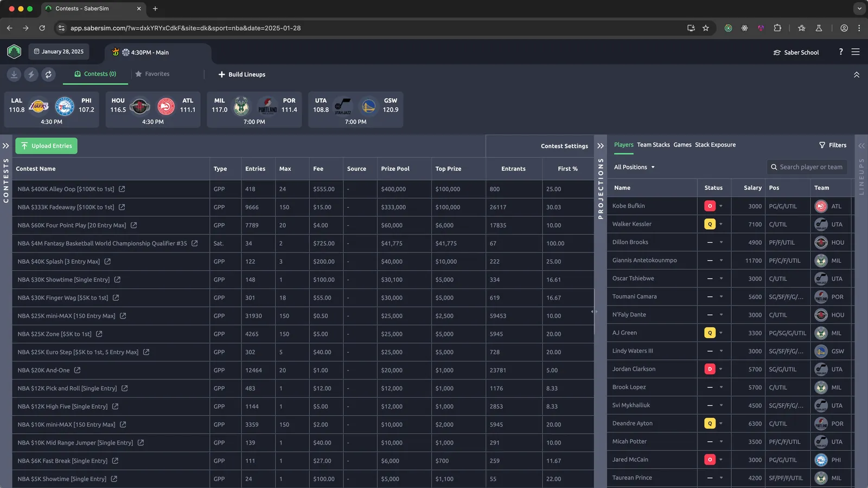Click the Search player or team field
The width and height of the screenshot is (868, 488).
(x=807, y=167)
